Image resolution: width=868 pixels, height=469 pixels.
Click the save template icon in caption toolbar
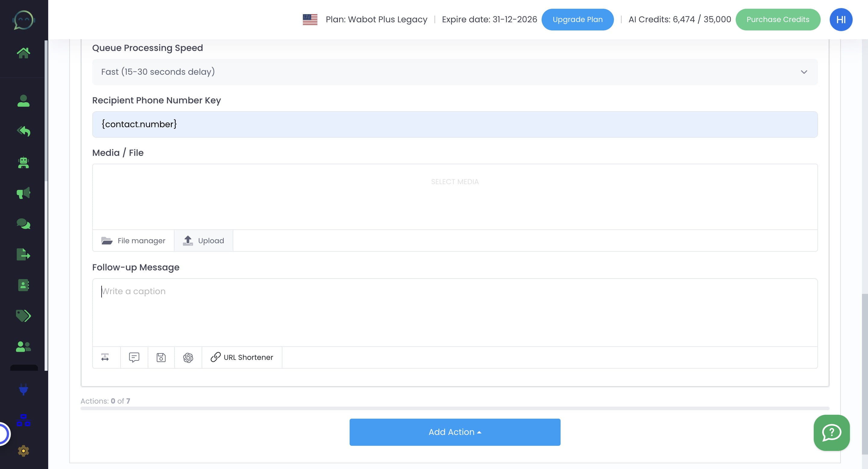161,357
